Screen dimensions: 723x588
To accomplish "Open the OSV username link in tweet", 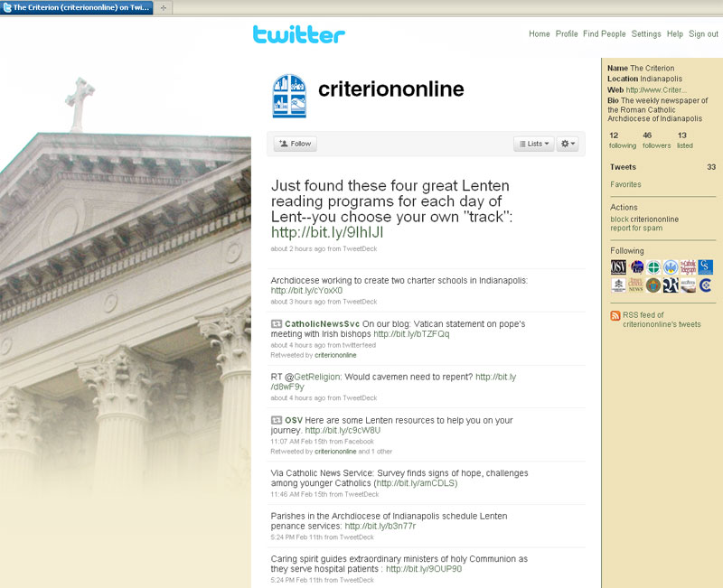I will 293,420.
